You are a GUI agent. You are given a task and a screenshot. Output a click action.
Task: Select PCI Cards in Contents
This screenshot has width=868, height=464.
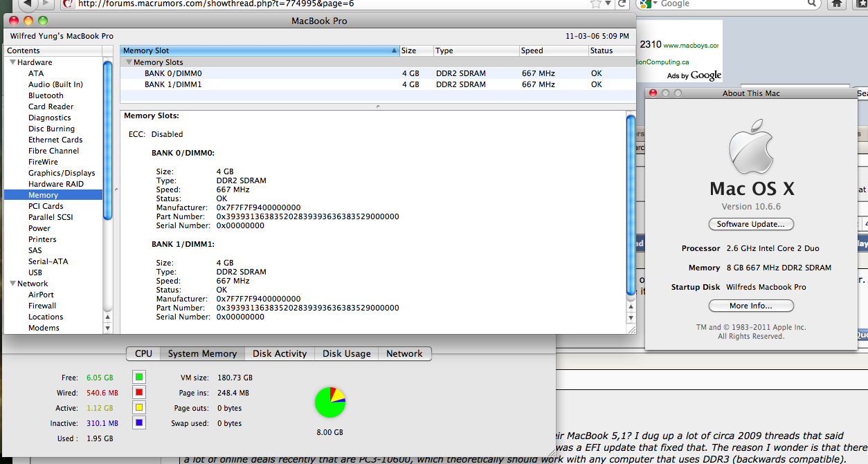coord(46,206)
